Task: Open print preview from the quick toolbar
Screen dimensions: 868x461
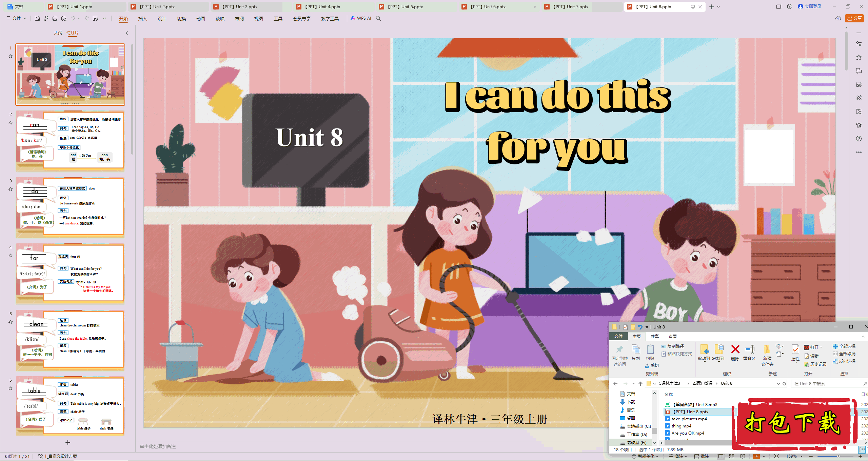Action: tap(64, 18)
